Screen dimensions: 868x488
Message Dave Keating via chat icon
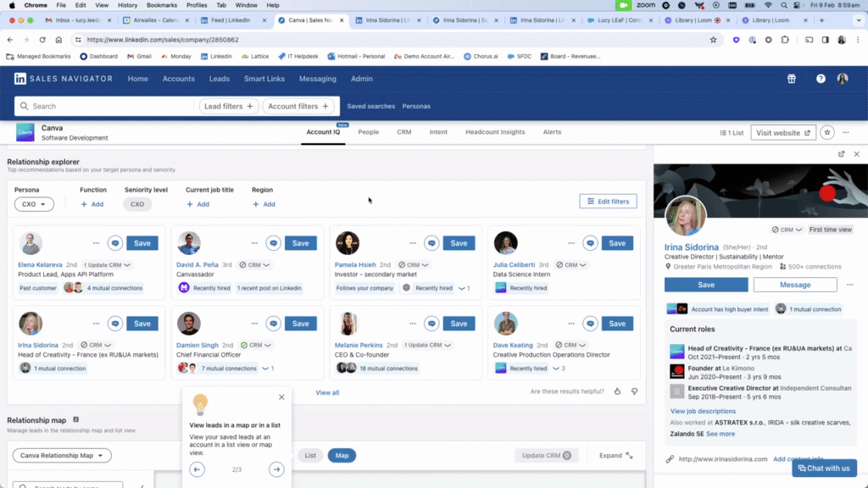pos(590,324)
